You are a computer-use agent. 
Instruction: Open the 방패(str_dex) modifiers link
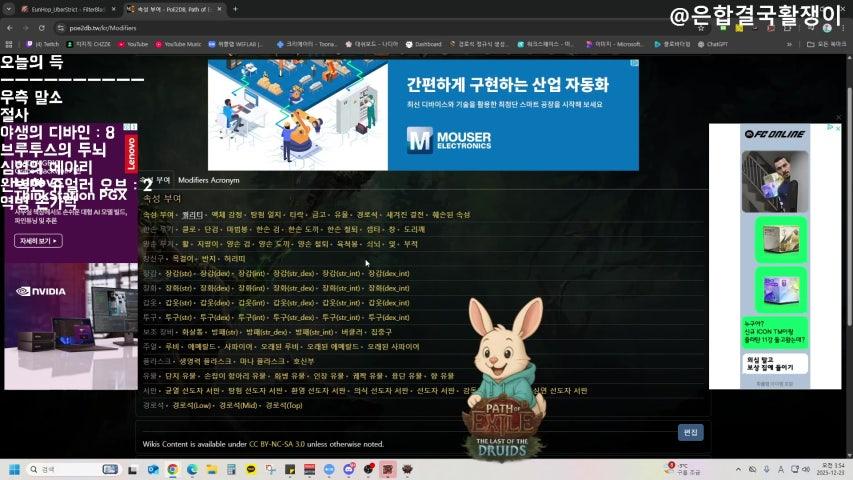tap(266, 332)
